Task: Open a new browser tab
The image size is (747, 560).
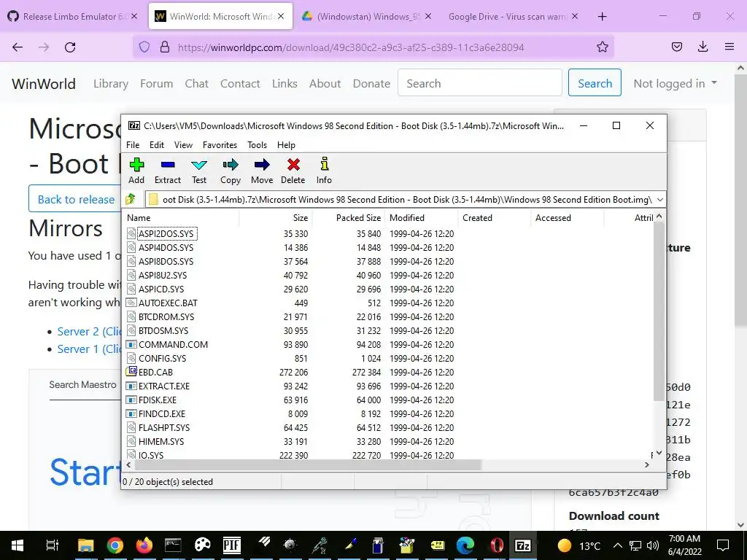Action: point(602,17)
